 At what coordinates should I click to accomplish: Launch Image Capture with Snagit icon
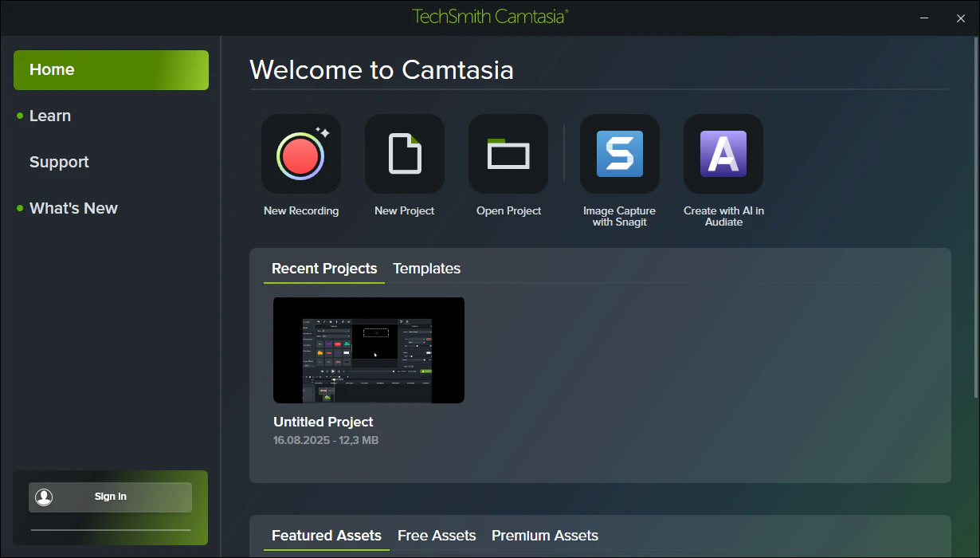[x=620, y=154]
